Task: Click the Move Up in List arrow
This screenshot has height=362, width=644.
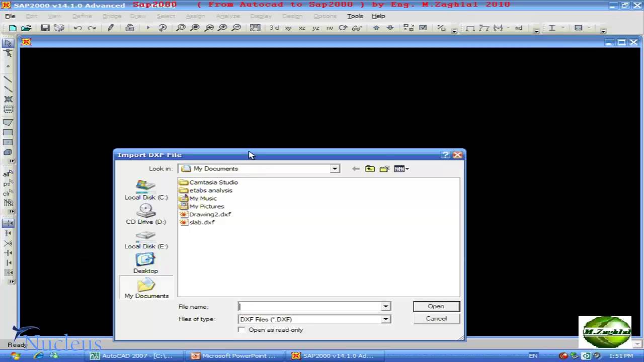Action: 376,28
